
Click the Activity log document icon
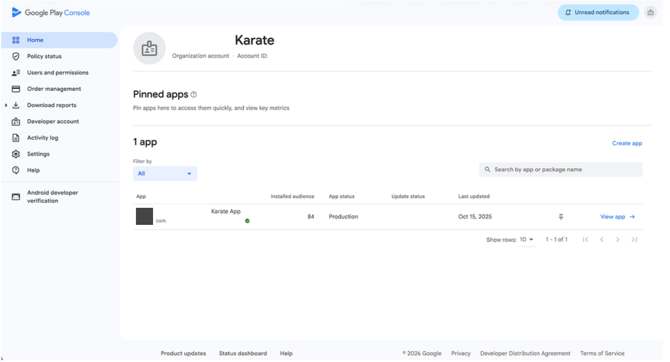coord(16,138)
